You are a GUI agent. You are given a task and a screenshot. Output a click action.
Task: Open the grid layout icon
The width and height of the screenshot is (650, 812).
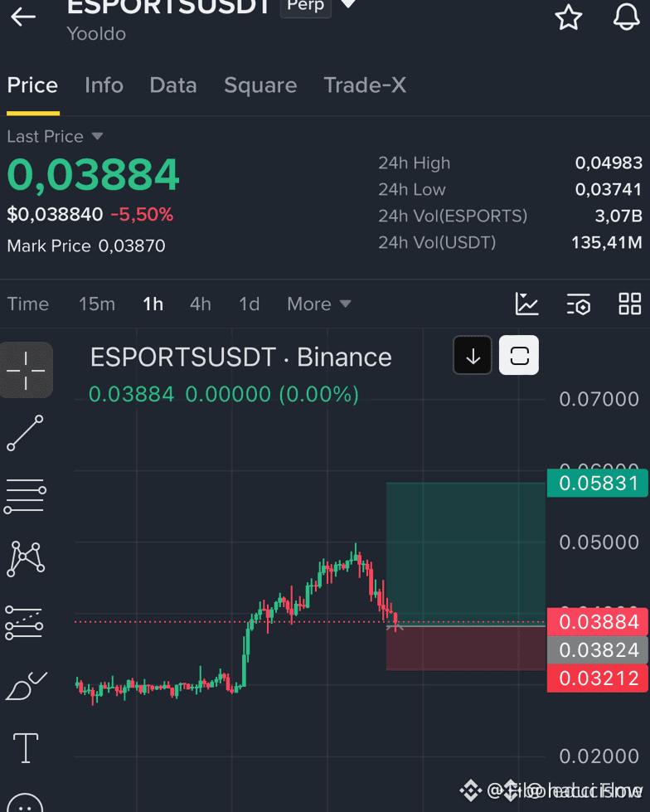(x=630, y=304)
